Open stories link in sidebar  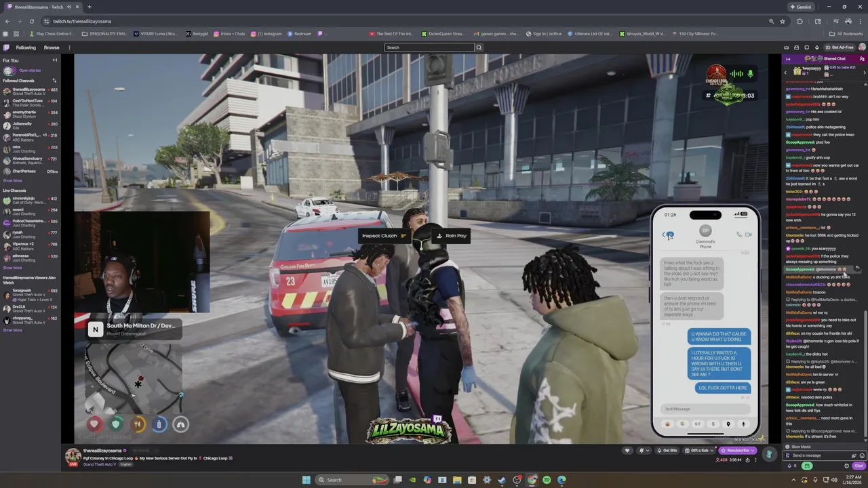pos(29,70)
